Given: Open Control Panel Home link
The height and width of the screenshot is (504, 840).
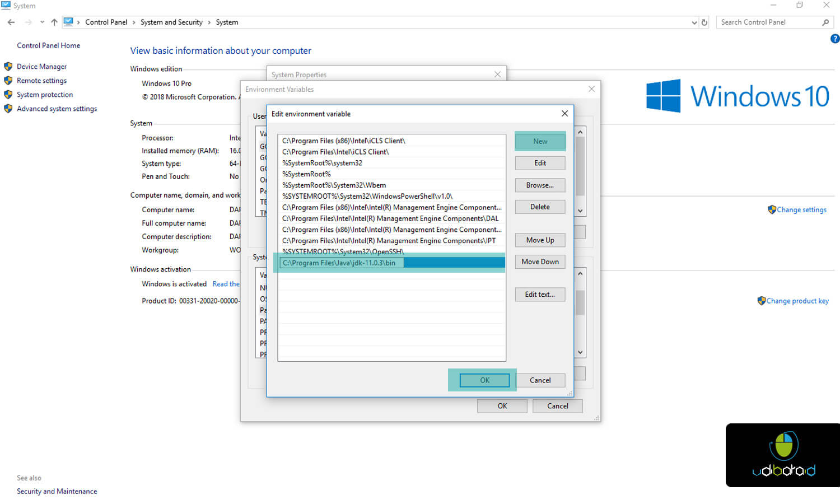Looking at the screenshot, I should click(x=48, y=45).
